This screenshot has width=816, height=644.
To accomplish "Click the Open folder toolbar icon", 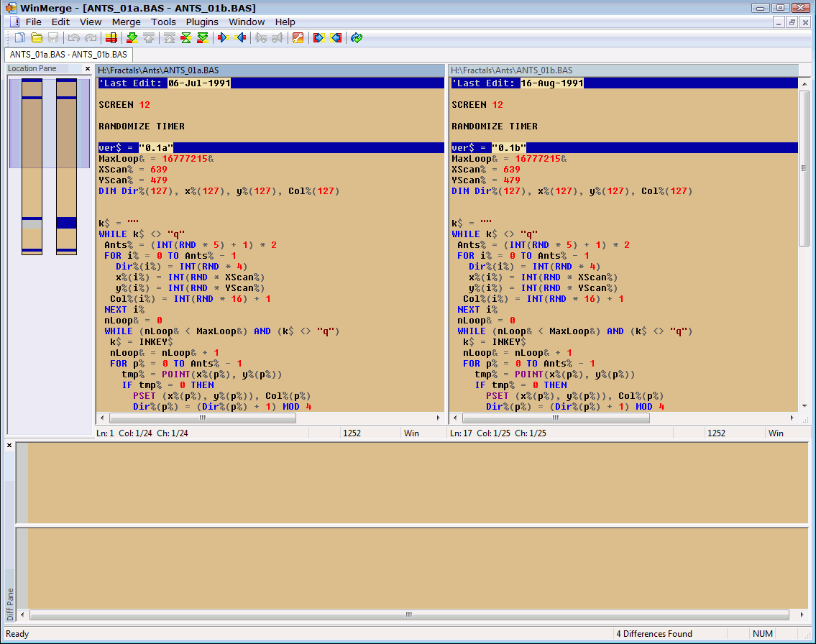I will click(x=36, y=37).
